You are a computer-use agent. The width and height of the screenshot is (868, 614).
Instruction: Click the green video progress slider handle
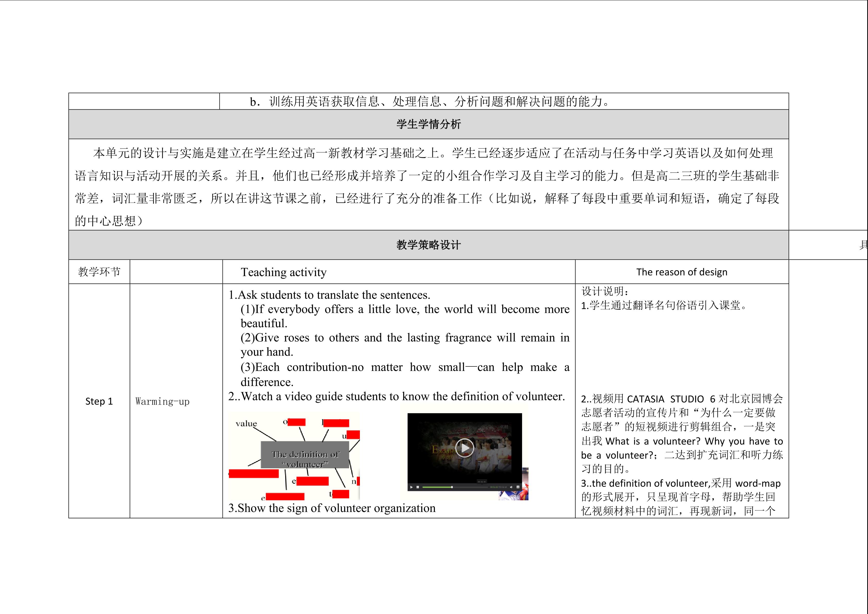pyautogui.click(x=452, y=487)
